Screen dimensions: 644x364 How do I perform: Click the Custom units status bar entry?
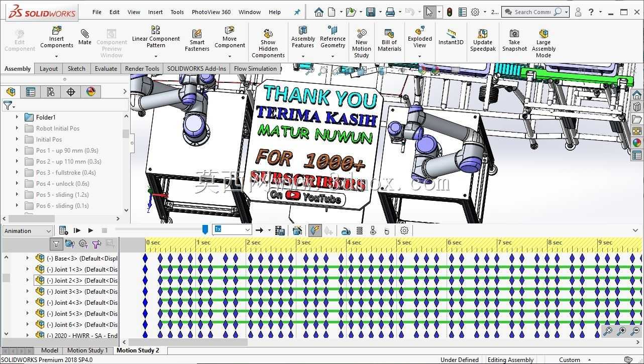pos(570,359)
